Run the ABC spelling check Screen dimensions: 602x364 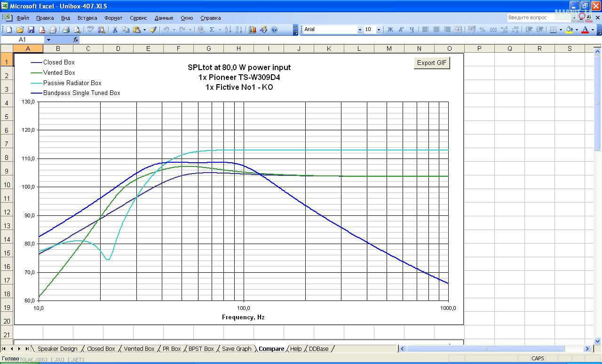pyautogui.click(x=90, y=30)
